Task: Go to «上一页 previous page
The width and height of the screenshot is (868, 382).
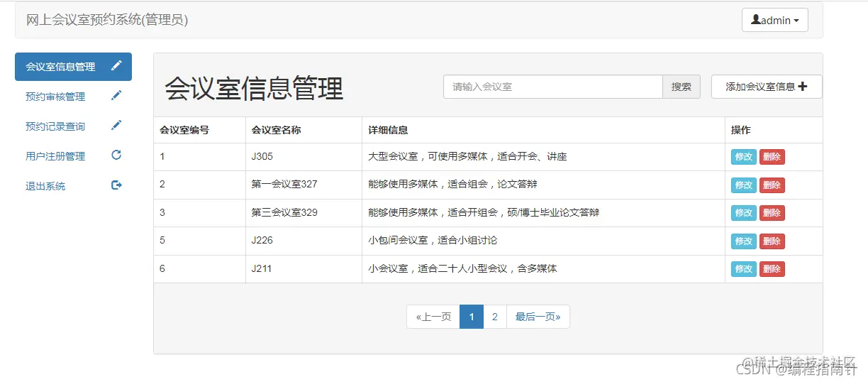Action: coord(433,317)
